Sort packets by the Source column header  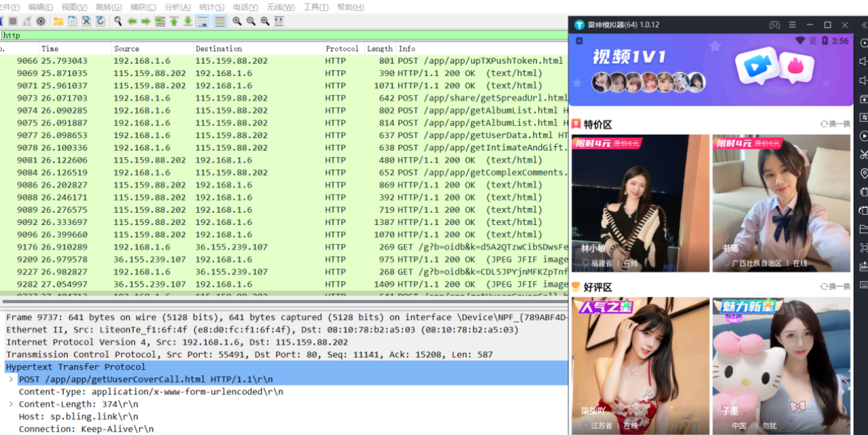pos(152,49)
